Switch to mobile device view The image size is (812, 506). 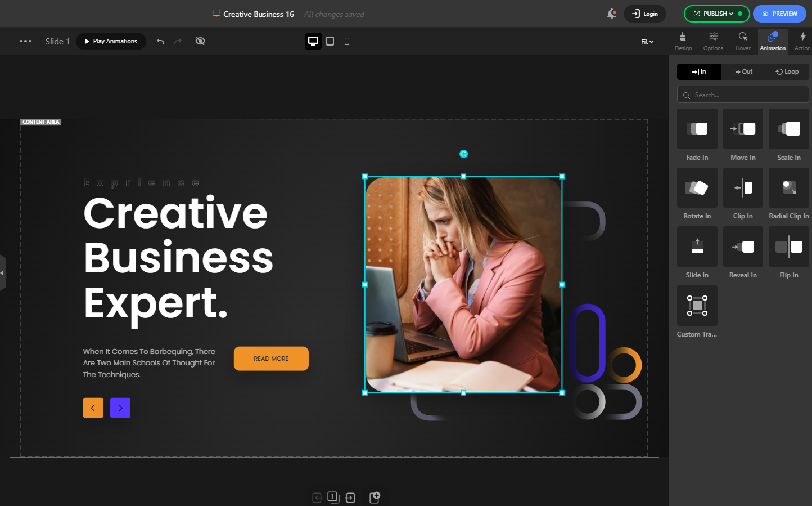pos(347,41)
